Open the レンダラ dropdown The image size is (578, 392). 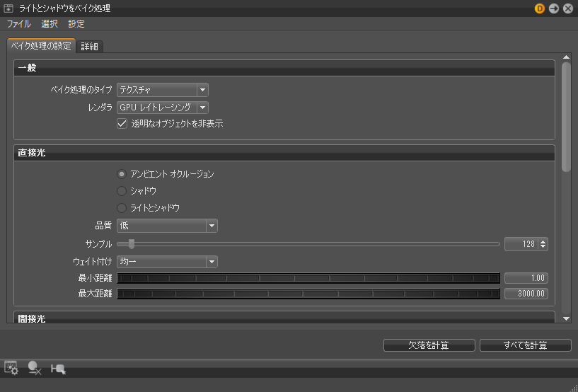pos(163,108)
